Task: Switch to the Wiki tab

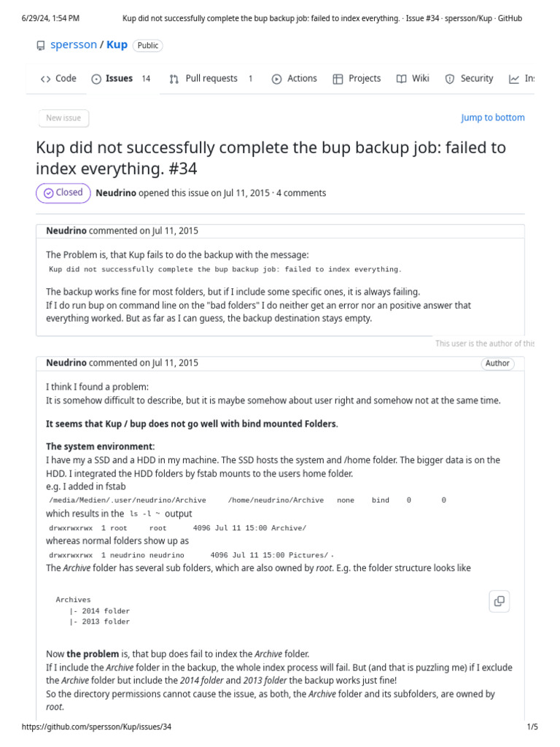Action: [420, 79]
